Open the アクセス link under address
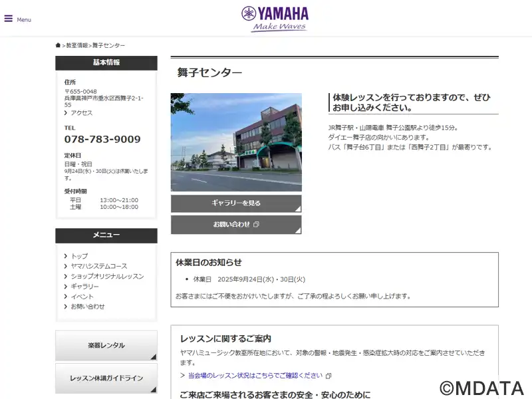This screenshot has height=399, width=532. (x=81, y=112)
